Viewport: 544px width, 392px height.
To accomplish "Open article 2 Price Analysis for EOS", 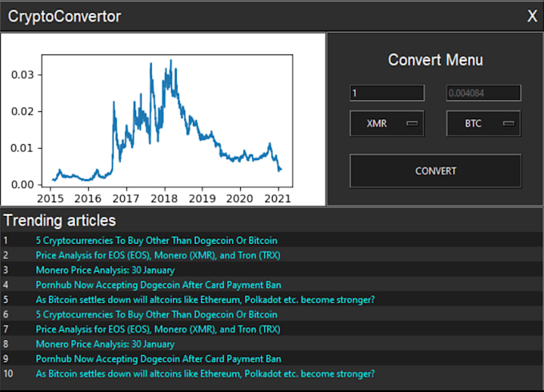I will pos(158,255).
